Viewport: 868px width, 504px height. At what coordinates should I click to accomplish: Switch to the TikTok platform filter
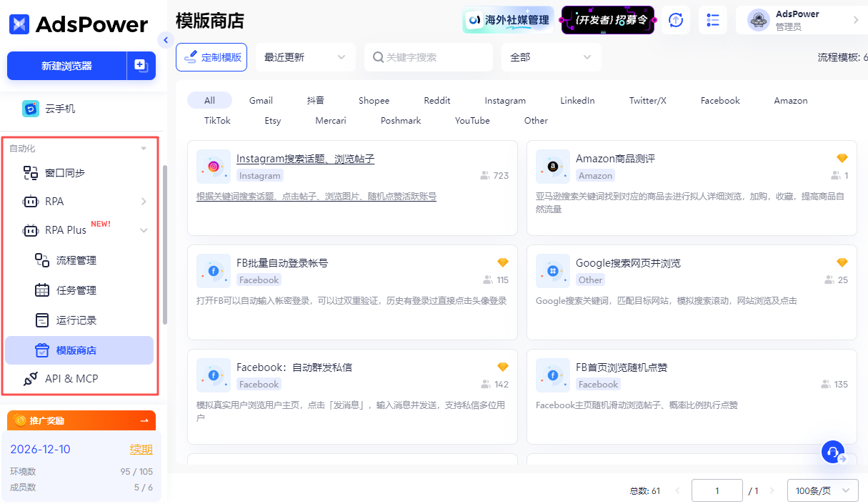pos(216,120)
